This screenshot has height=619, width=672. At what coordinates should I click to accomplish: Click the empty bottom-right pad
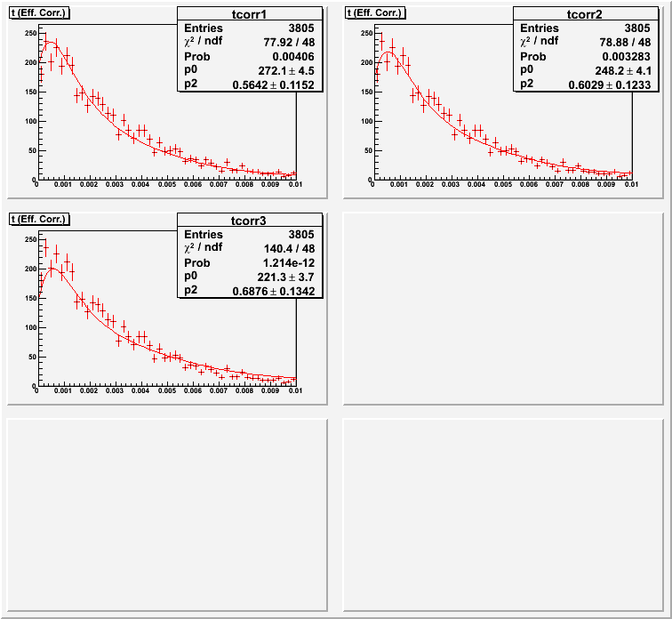point(503,514)
